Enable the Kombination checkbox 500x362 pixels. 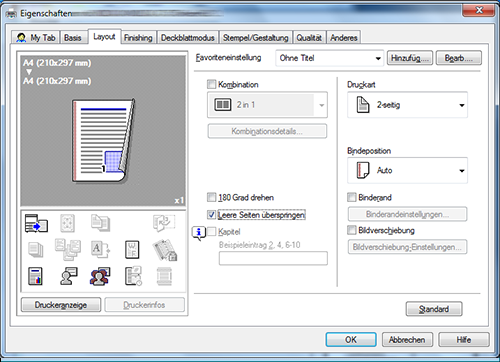211,84
